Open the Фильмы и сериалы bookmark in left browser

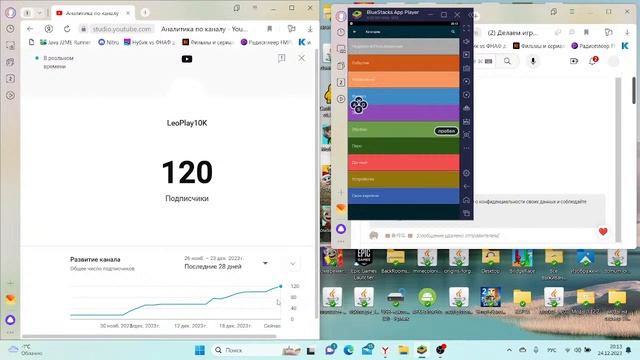(208, 42)
